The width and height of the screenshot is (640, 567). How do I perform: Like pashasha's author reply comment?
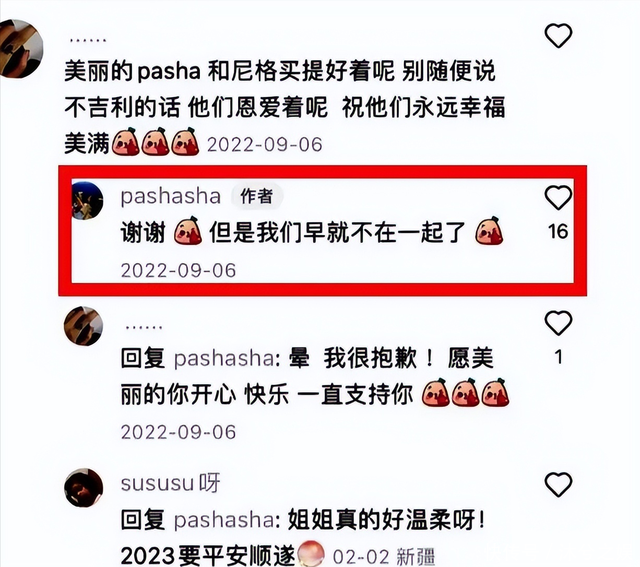(x=558, y=198)
